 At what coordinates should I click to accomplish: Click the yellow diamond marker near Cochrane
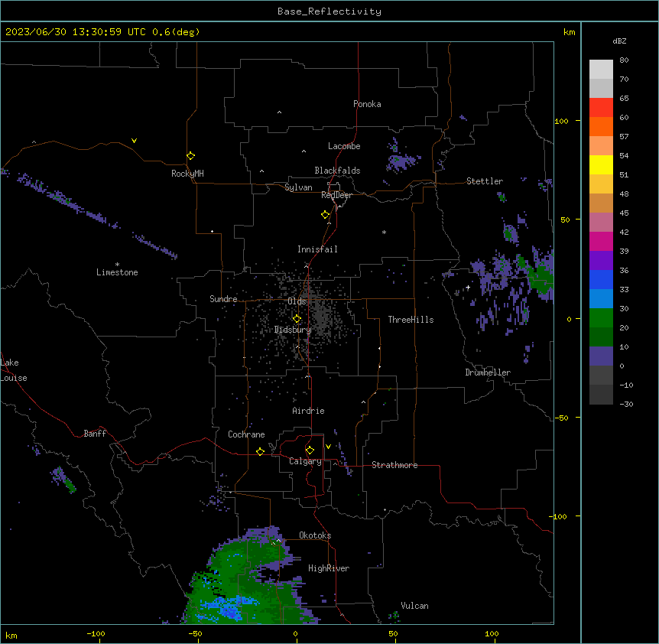coord(260,451)
